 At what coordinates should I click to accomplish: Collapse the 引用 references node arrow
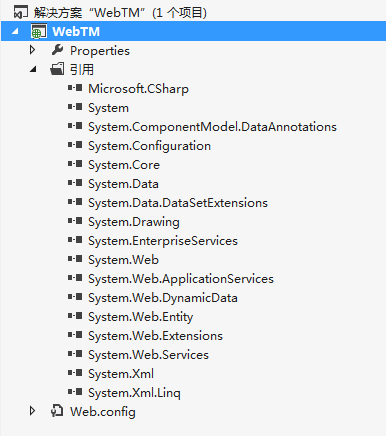point(33,69)
